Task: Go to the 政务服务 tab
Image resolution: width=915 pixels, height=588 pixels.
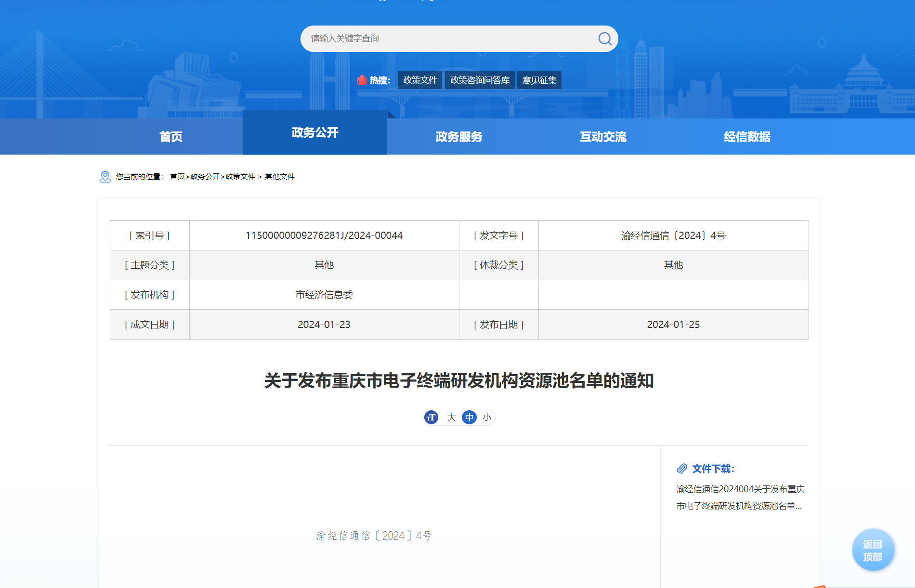Action: tap(459, 137)
